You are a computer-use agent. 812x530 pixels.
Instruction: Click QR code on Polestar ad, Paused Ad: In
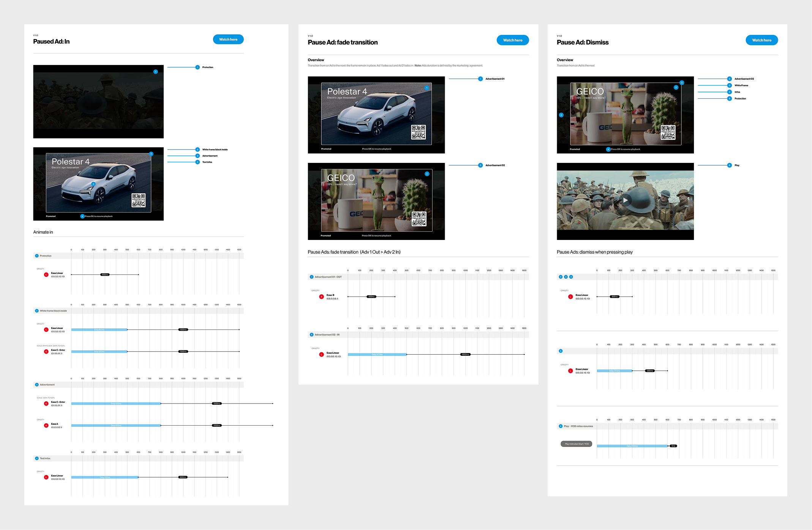[139, 200]
